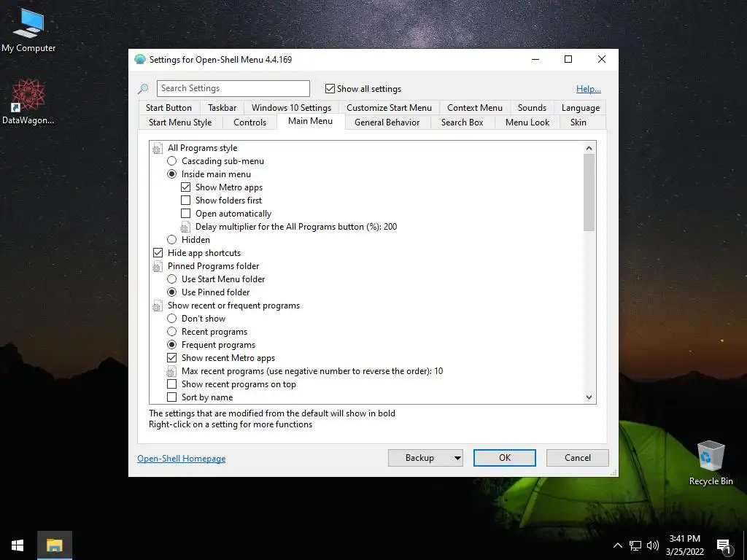This screenshot has height=560, width=747.
Task: Switch to the Search Box tab
Action: [462, 122]
